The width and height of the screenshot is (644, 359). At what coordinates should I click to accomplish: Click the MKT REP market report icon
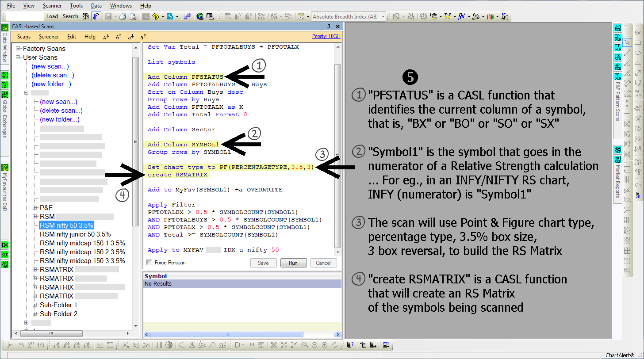618,159
